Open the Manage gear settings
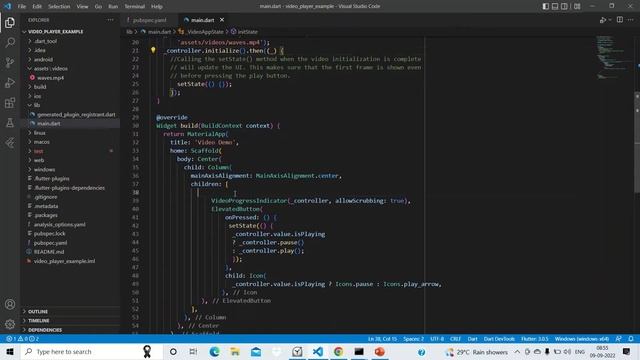 (10, 324)
